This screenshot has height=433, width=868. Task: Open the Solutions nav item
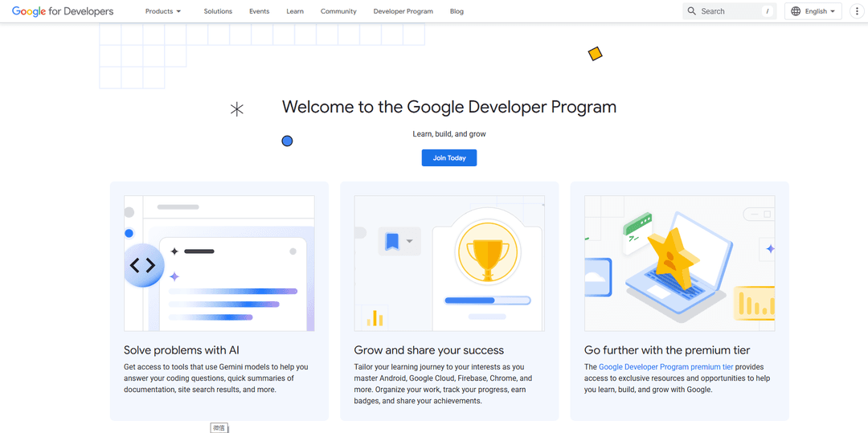click(218, 11)
